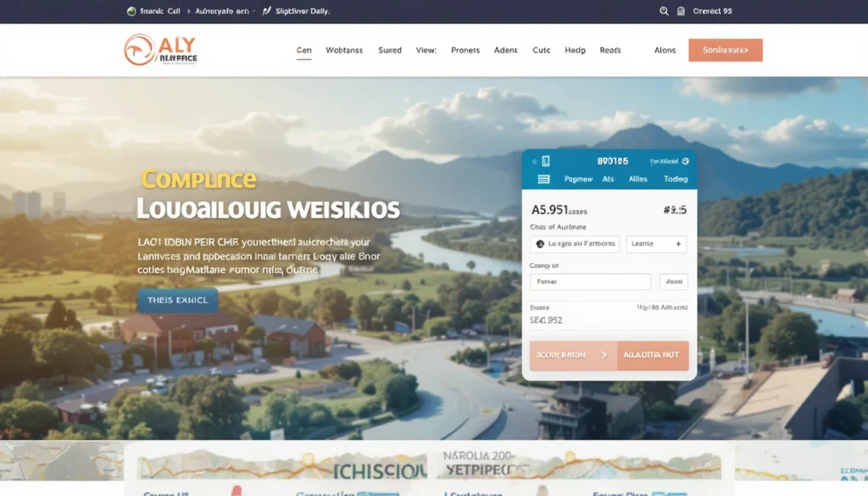Click the icon beside the Sightiver Daily link
868x496 pixels.
267,12
